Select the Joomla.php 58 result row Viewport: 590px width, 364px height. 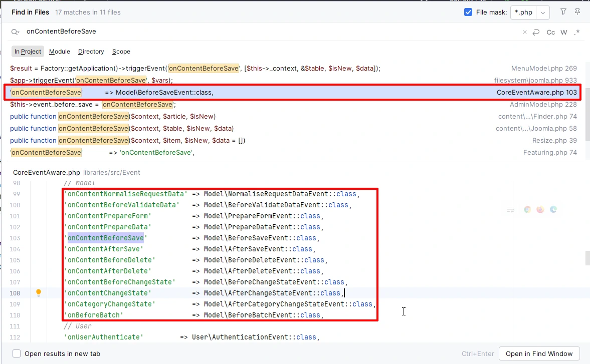tap(293, 129)
